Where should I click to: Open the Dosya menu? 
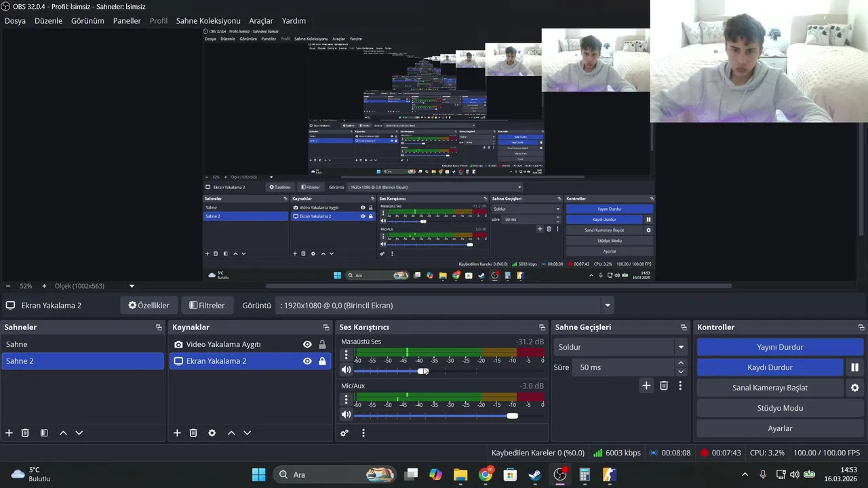(15, 21)
